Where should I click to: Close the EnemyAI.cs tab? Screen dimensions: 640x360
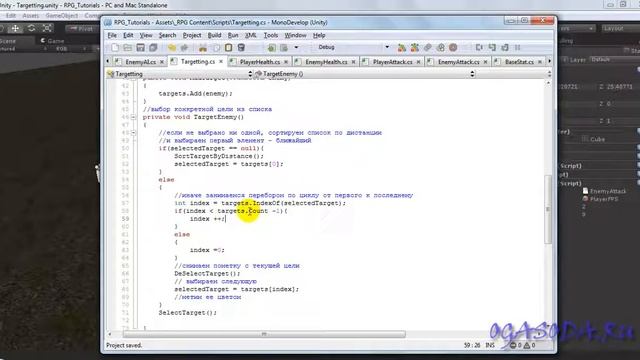tap(162, 62)
